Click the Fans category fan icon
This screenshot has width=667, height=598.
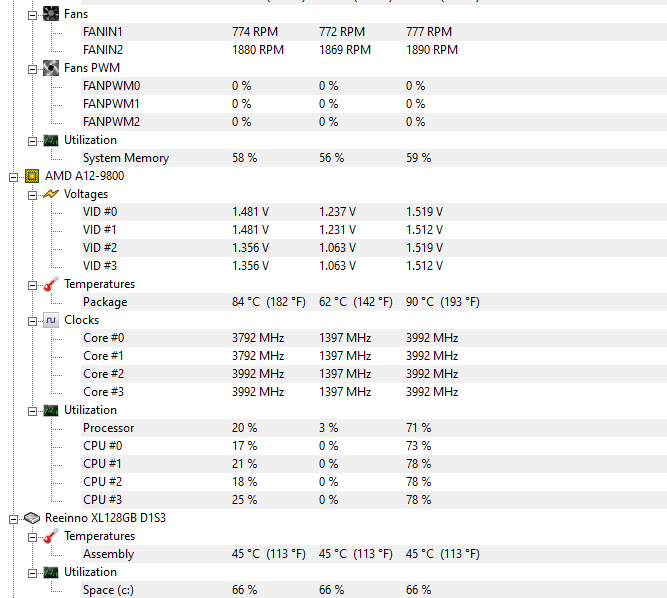(x=51, y=14)
